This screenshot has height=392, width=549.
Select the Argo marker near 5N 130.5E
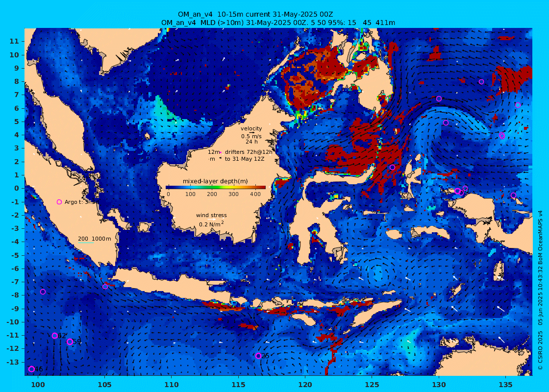click(446, 123)
